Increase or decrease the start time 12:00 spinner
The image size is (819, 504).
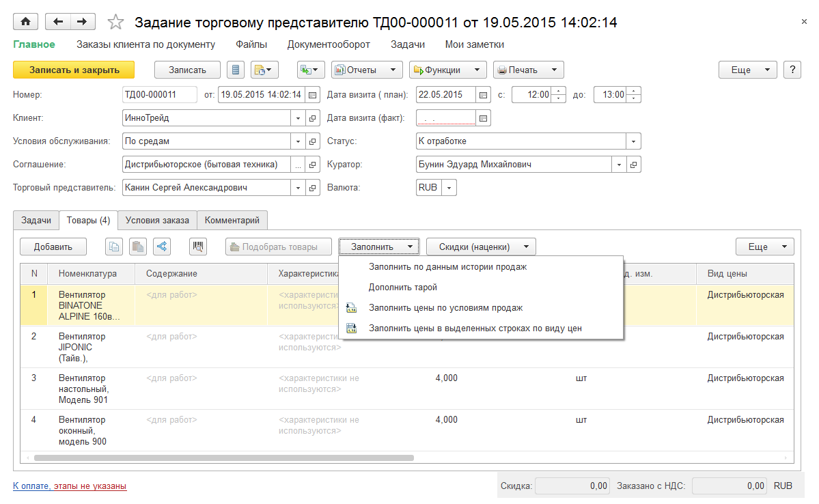(559, 95)
